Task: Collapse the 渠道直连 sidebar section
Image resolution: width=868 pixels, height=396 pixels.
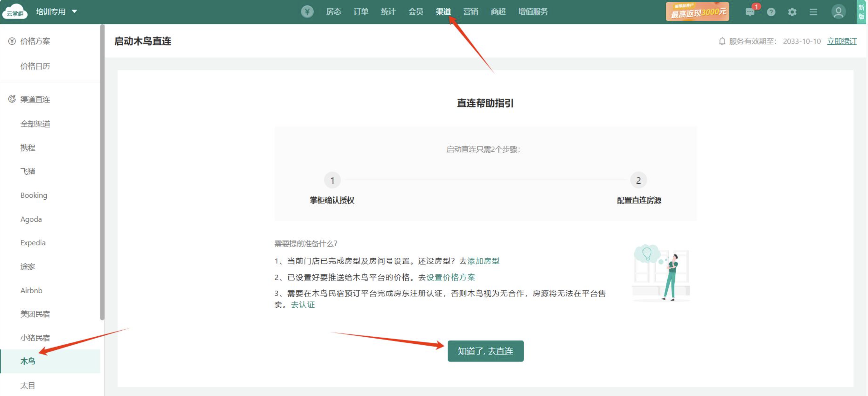Action: (35, 100)
